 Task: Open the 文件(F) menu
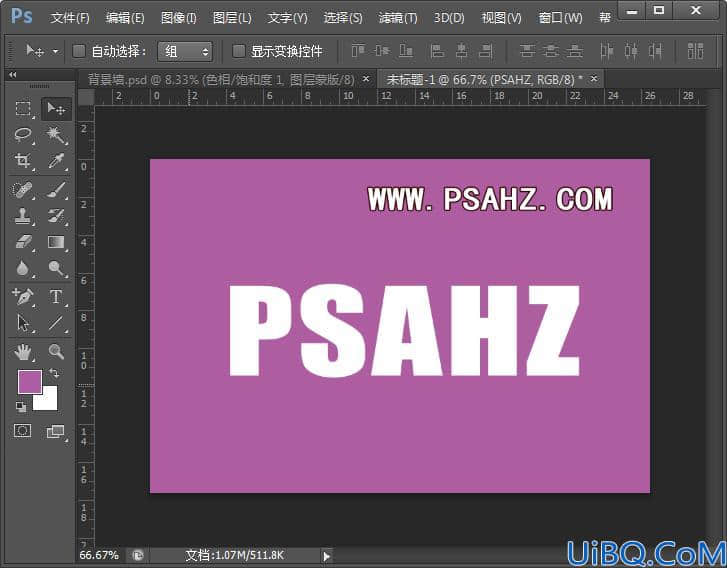pyautogui.click(x=70, y=18)
